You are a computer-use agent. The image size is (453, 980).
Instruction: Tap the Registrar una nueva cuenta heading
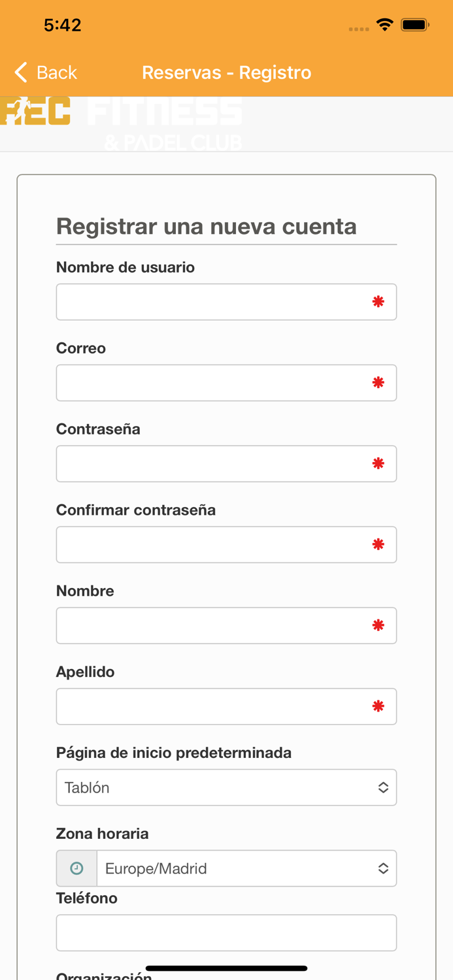coord(207,227)
